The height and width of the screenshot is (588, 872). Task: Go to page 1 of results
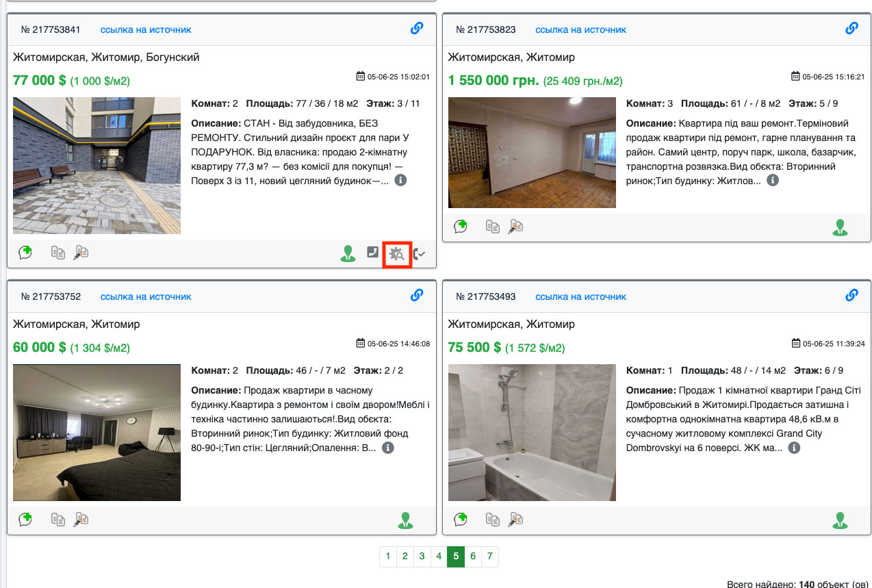388,557
